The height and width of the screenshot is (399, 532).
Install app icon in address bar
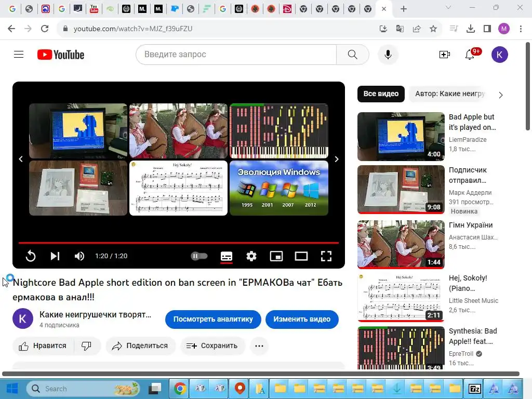(x=383, y=29)
